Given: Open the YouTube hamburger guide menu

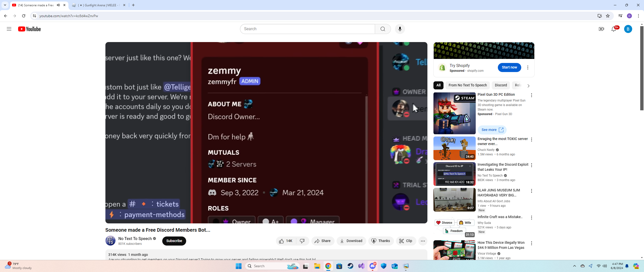Looking at the screenshot, I should pos(9,29).
